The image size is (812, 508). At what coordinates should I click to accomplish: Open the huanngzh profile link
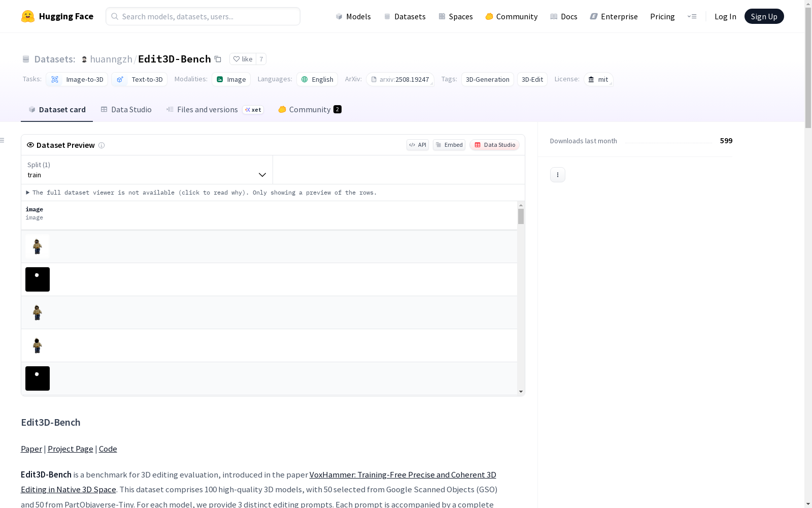[111, 59]
